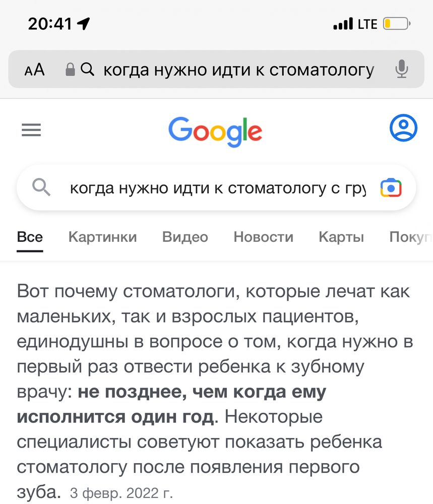Tap the location arrow in the status bar
The height and width of the screenshot is (504, 433).
coord(82,23)
